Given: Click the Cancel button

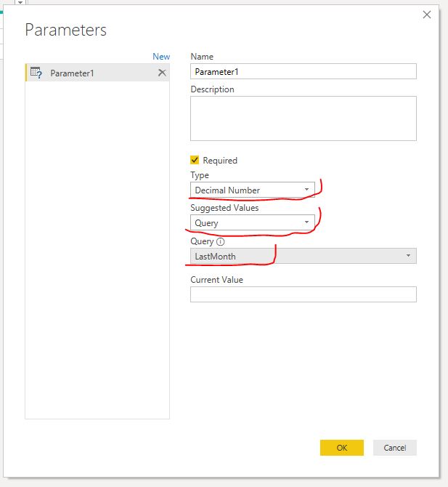Looking at the screenshot, I should coord(395,448).
